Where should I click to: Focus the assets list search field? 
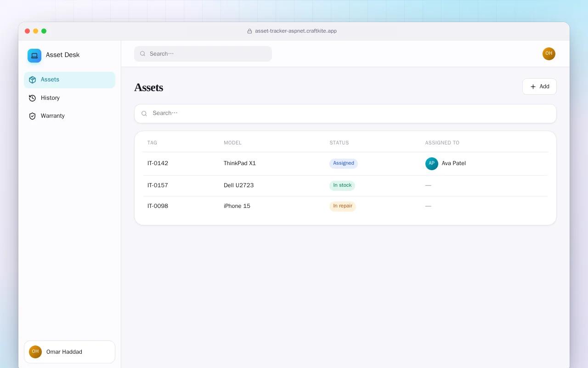pos(345,114)
